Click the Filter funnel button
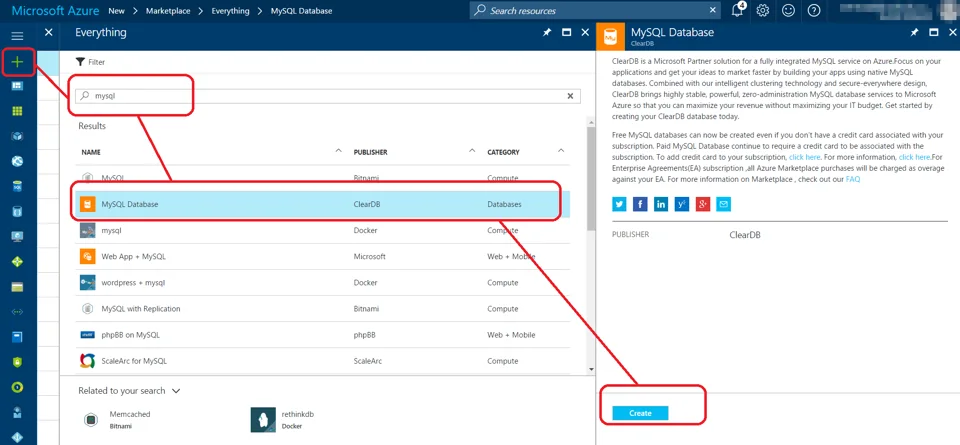The image size is (960, 445). point(91,62)
